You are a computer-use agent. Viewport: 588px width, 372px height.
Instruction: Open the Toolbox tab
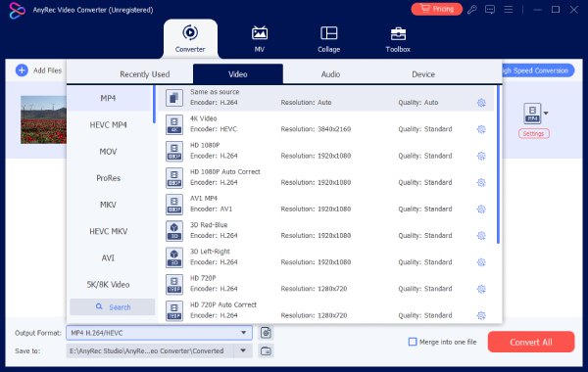[x=398, y=39]
